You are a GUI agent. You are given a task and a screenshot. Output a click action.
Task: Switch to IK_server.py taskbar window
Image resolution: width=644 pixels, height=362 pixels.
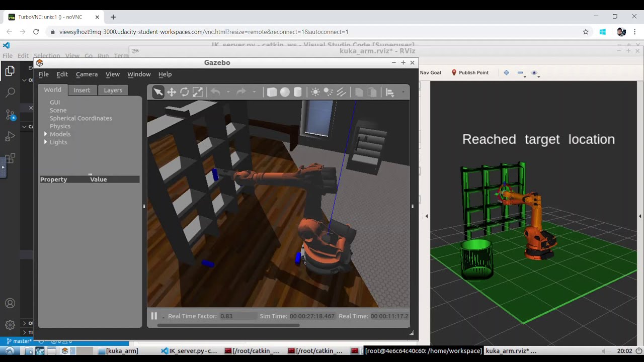pyautogui.click(x=189, y=351)
